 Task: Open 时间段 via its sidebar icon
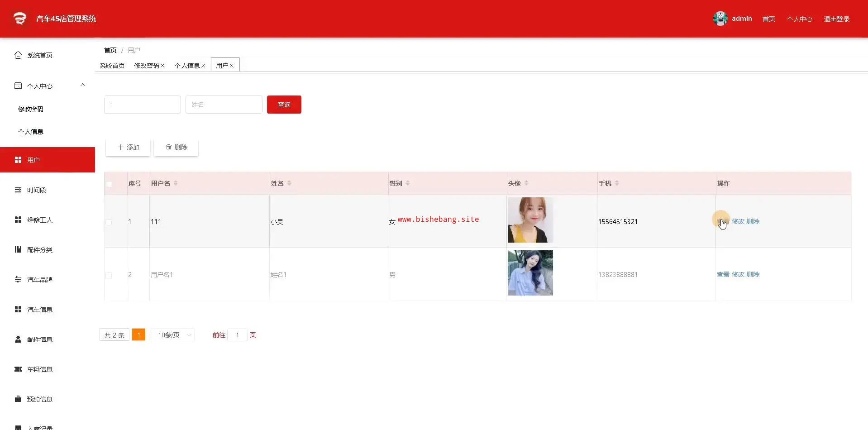click(x=18, y=190)
